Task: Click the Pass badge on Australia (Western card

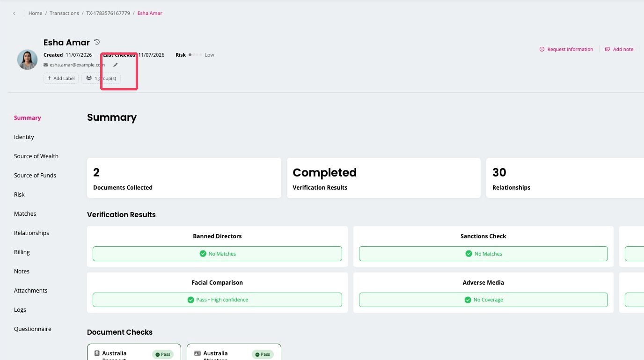Action: [x=263, y=354]
